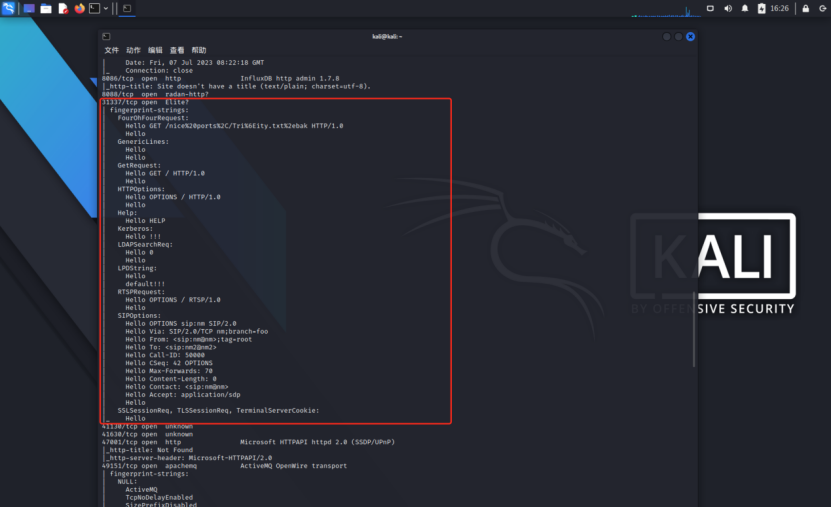Open the 编辑 menu
831x508 pixels.
(155, 50)
